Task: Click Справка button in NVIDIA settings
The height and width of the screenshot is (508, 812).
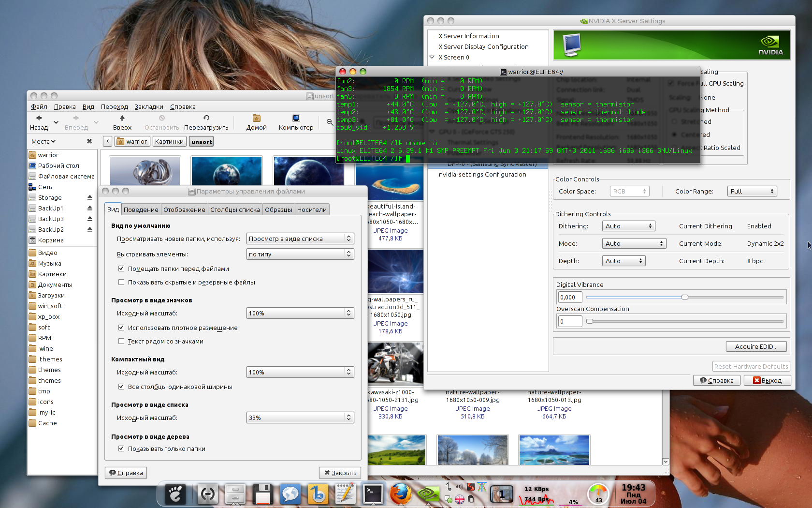Action: tap(717, 380)
